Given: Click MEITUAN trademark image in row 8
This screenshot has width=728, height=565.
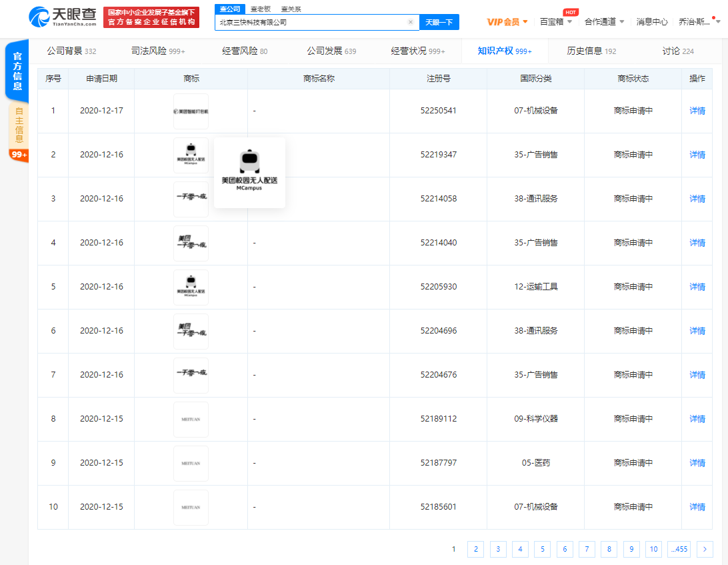Looking at the screenshot, I should (x=191, y=419).
